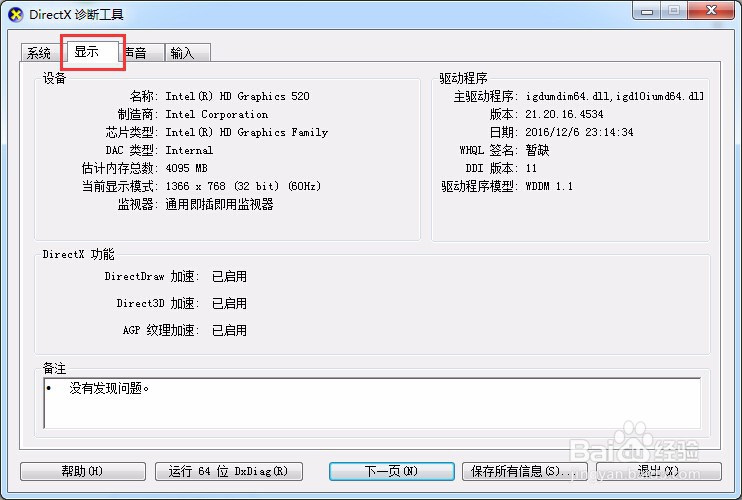Open the 声音 tab
This screenshot has width=742, height=500.
click(x=141, y=53)
